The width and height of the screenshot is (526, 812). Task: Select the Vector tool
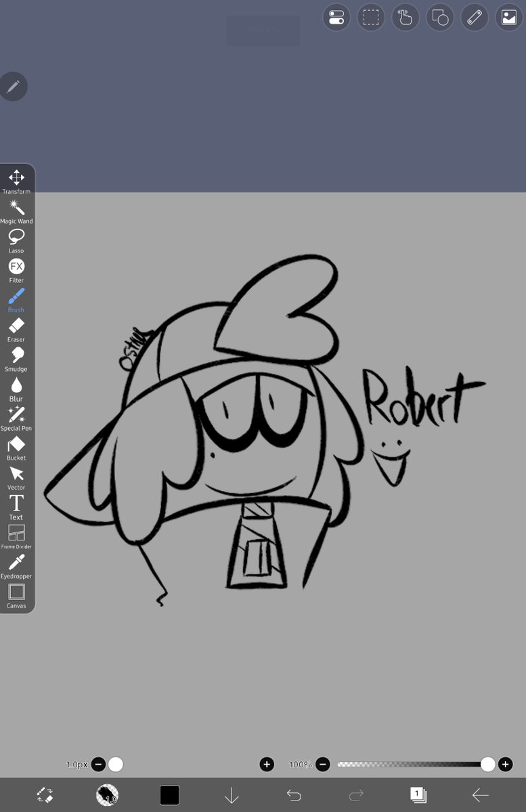(16, 478)
